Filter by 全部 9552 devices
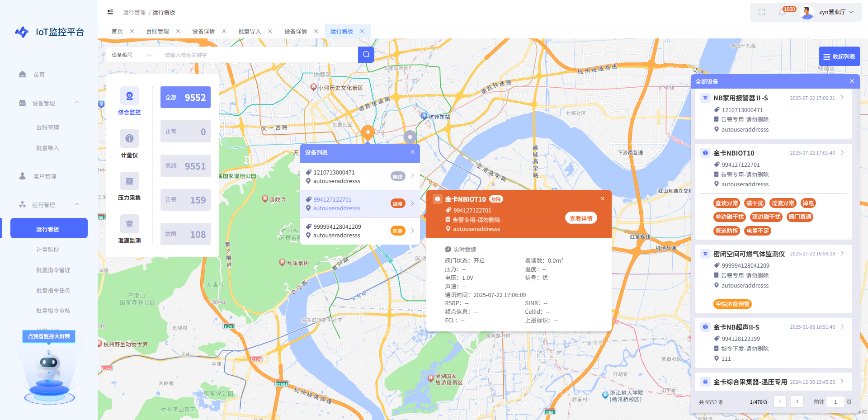868x420 pixels. (x=185, y=97)
